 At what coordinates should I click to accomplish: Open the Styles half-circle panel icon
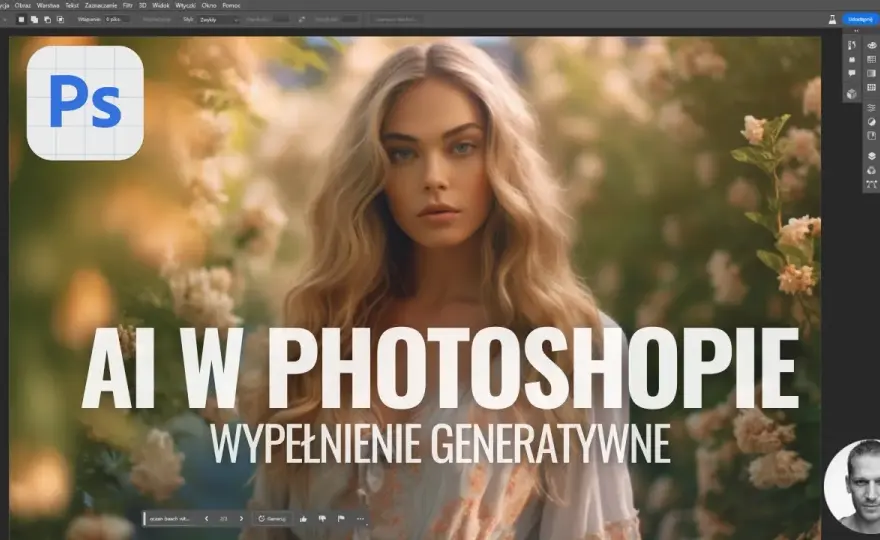click(872, 121)
